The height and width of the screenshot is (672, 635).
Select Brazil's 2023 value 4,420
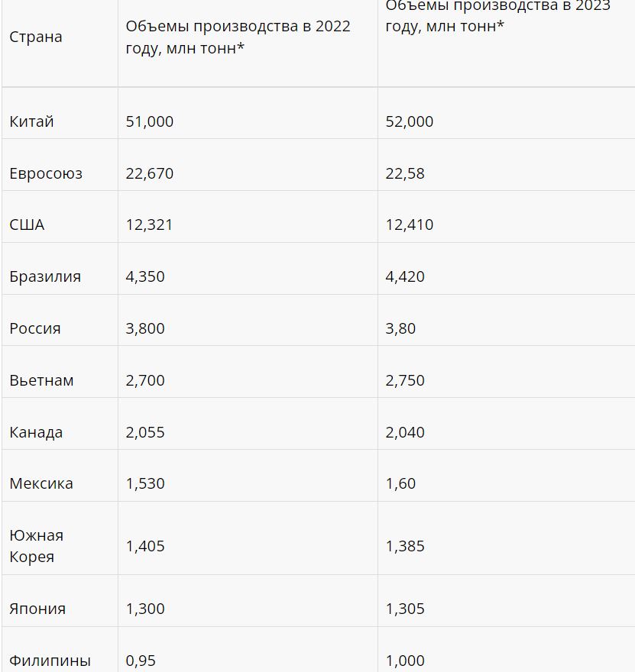click(x=405, y=277)
